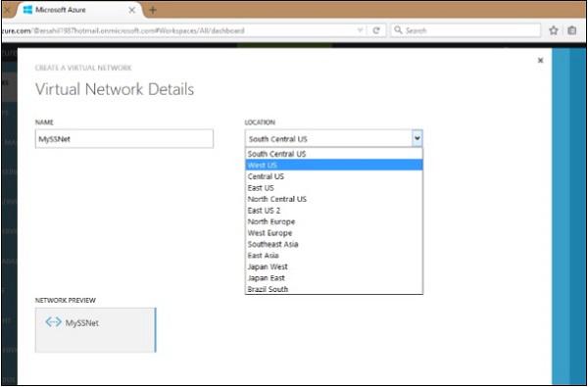Image resolution: width=588 pixels, height=387 pixels.
Task: Click the MySSNet network preview tile
Action: 96,330
